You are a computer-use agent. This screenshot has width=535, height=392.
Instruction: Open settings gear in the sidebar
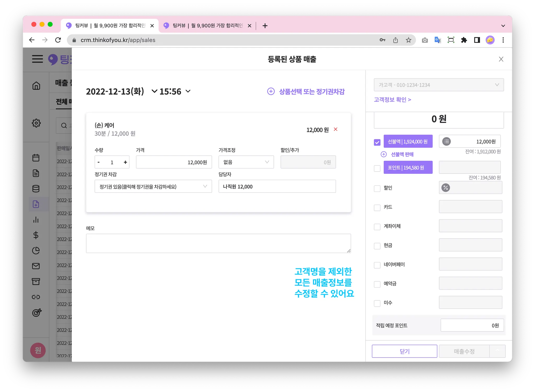[x=36, y=123]
